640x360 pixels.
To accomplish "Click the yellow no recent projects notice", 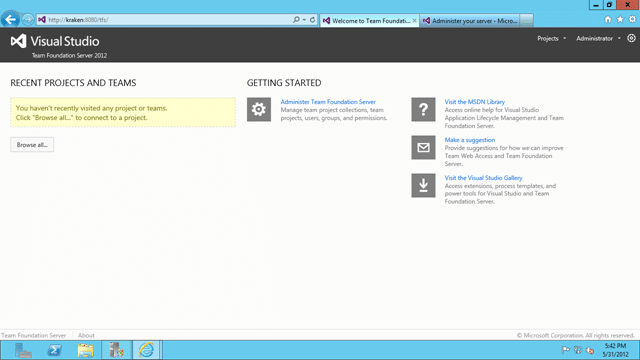I will pyautogui.click(x=123, y=112).
